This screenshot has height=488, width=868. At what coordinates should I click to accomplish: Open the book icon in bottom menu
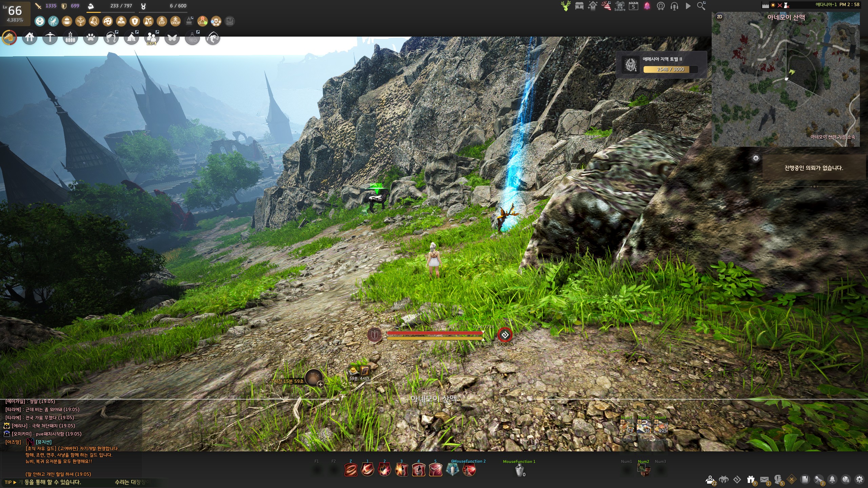click(805, 480)
